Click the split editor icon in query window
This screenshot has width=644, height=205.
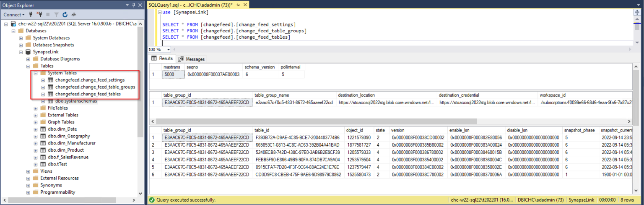point(637,12)
